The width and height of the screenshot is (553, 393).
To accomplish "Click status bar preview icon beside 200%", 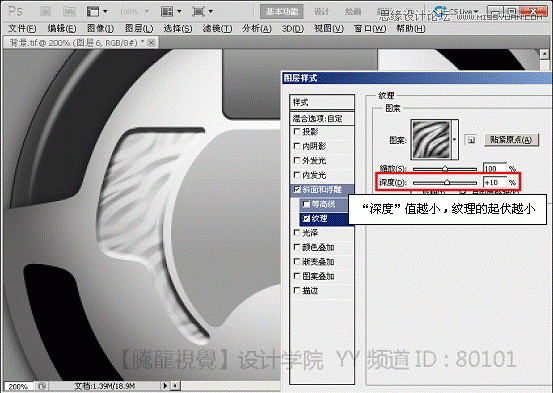I will click(x=42, y=386).
